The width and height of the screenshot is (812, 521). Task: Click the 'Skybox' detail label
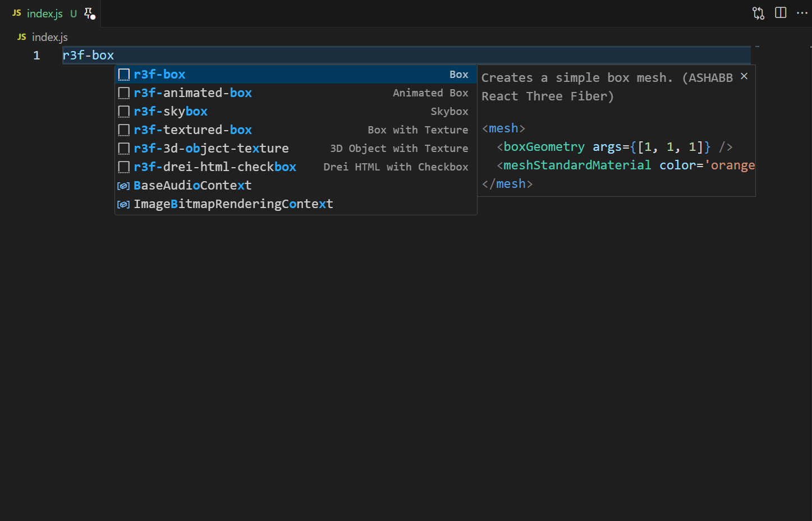[x=449, y=111]
